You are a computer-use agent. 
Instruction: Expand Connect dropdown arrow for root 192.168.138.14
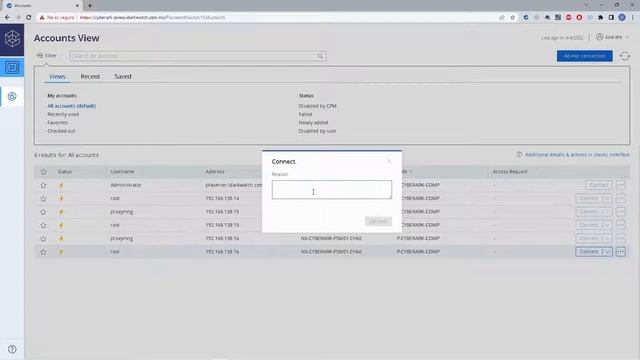607,198
